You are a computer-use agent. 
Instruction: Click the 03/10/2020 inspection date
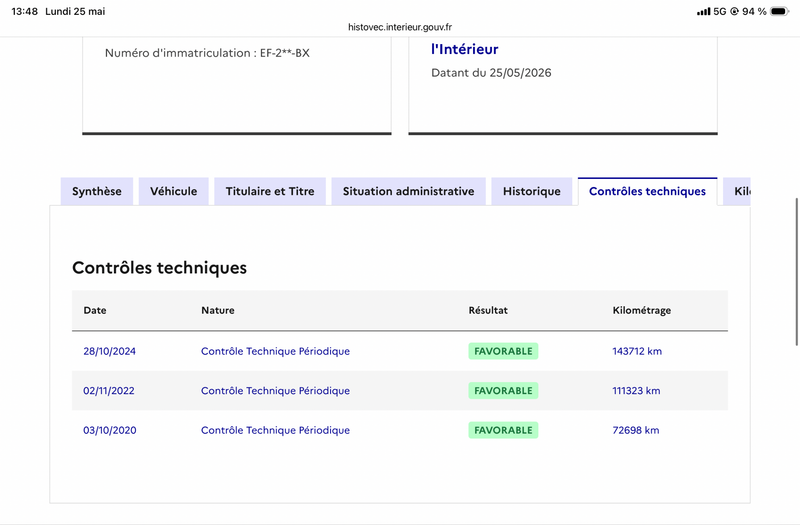coord(110,430)
